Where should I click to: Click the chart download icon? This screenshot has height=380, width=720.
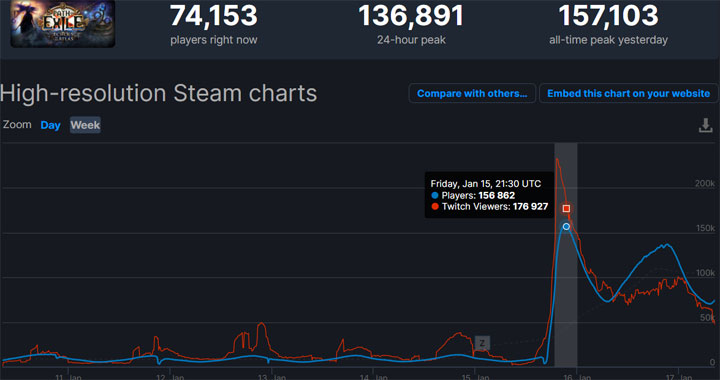[705, 125]
